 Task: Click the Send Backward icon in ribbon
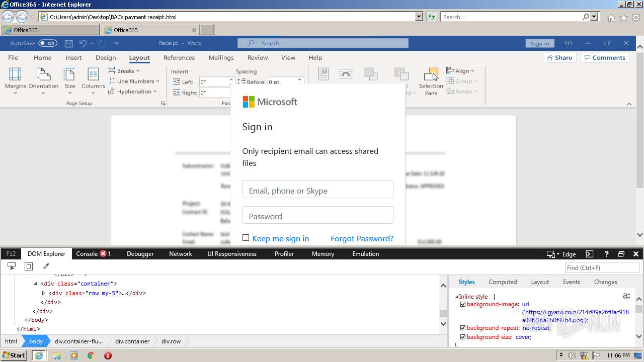tap(401, 74)
